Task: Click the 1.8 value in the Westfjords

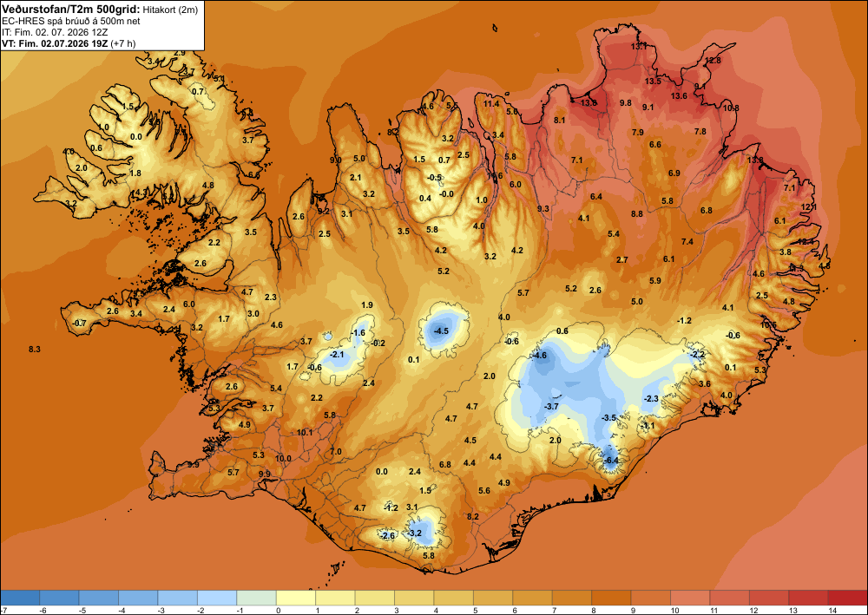Action: coord(135,173)
